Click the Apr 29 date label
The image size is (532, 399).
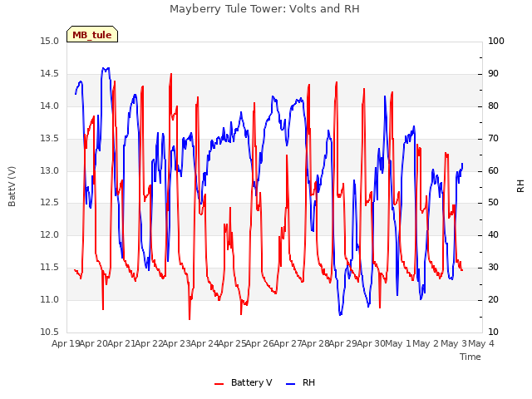point(343,344)
